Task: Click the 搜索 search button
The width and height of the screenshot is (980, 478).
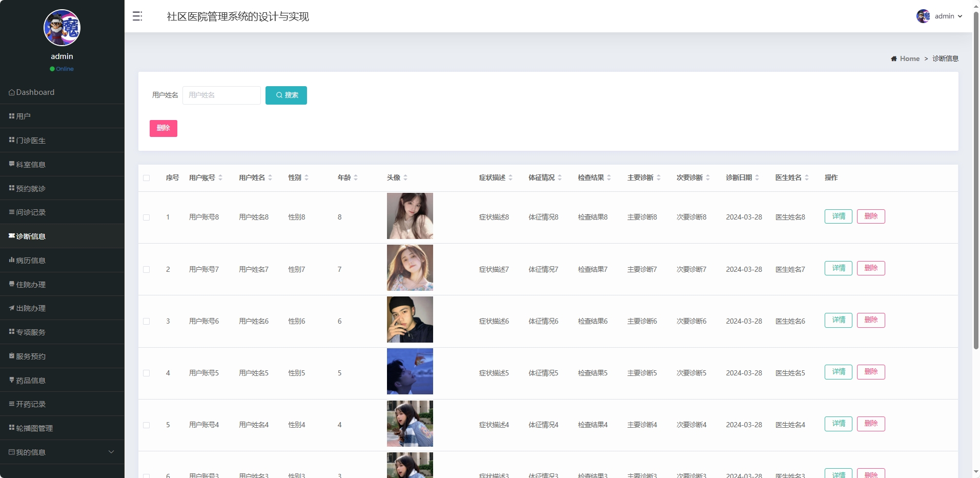Action: coord(286,95)
